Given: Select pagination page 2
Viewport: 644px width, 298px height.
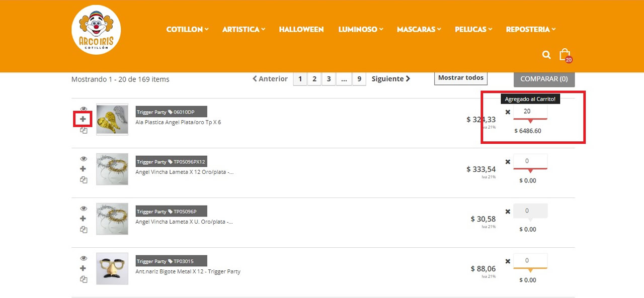Looking at the screenshot, I should point(314,79).
